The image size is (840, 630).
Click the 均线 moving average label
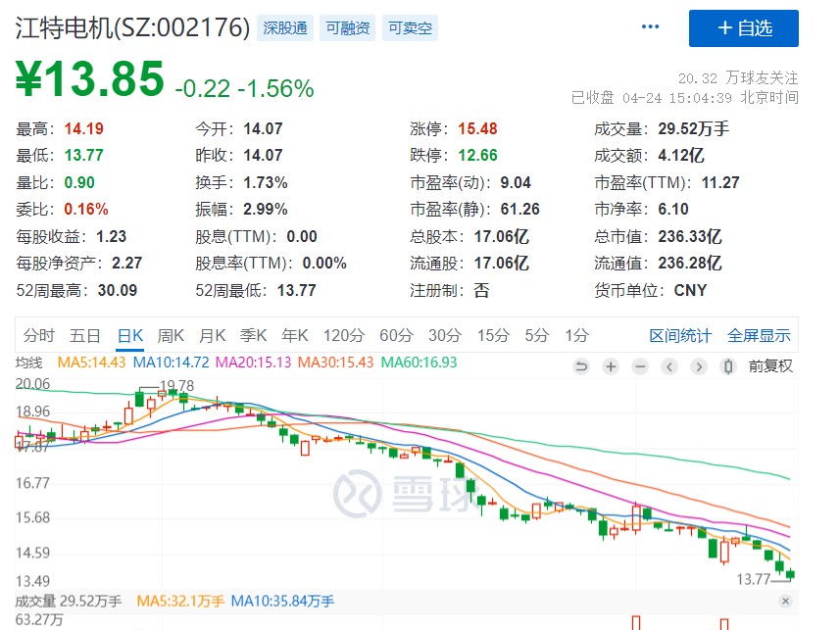29,363
